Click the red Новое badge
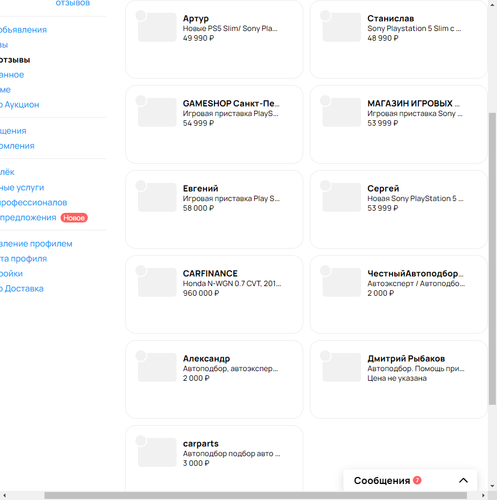The width and height of the screenshot is (497, 500). (74, 218)
